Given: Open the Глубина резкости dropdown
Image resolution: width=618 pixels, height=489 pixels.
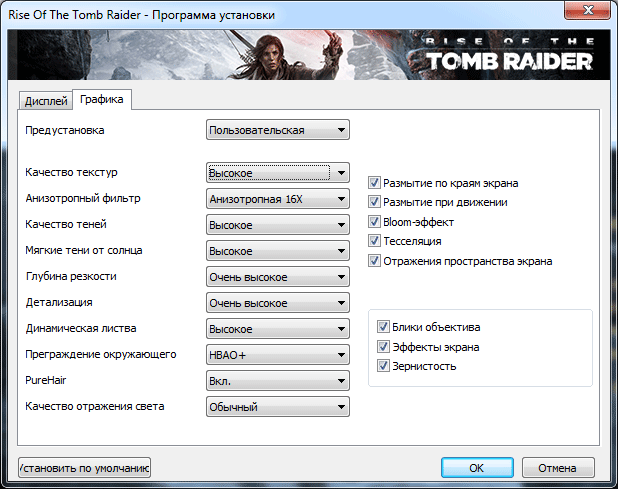Looking at the screenshot, I should [x=277, y=277].
